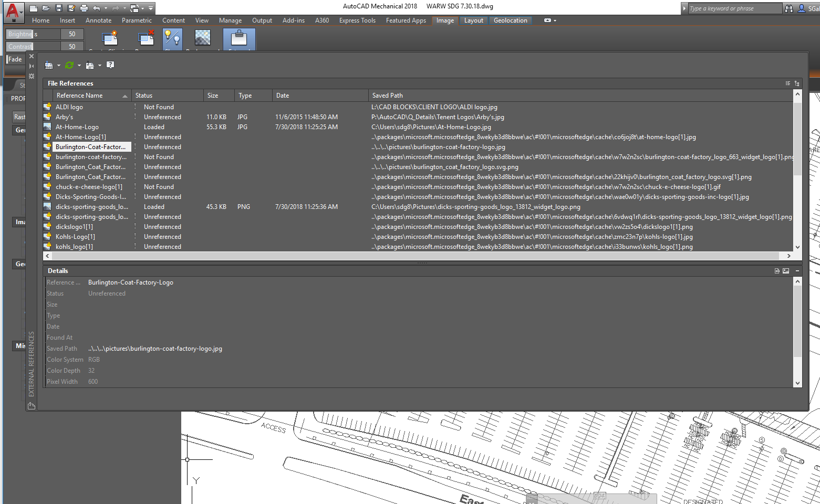Select the Arby's reference row
The image size is (820, 504).
pyautogui.click(x=418, y=117)
